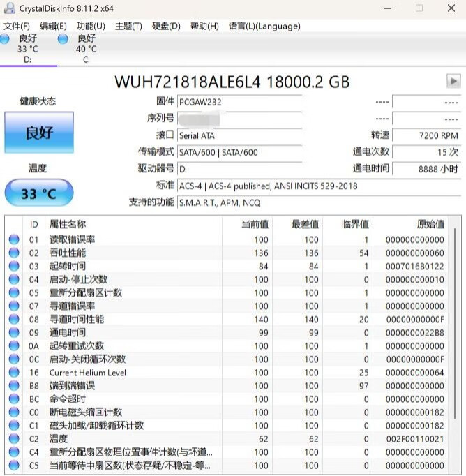Image resolution: width=466 pixels, height=476 pixels.
Task: Select the C: drive tab at 40 °C
Action: 87,49
